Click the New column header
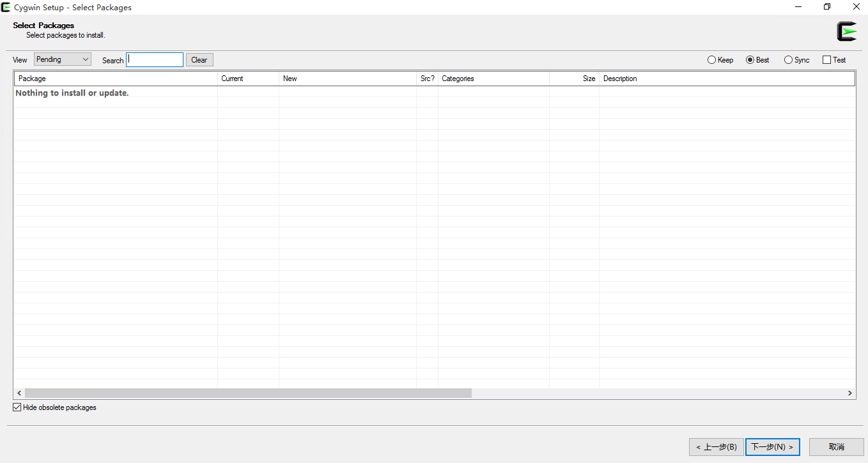This screenshot has width=868, height=463. [348, 79]
